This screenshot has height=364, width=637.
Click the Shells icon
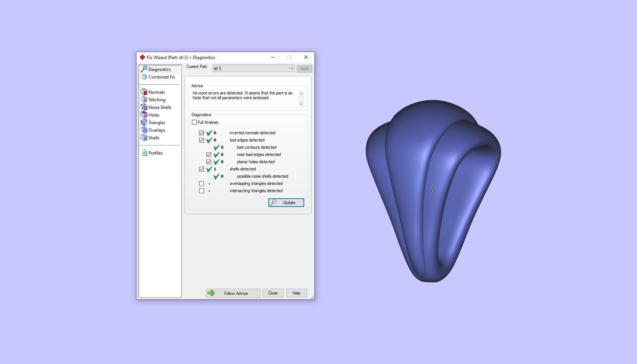(144, 137)
